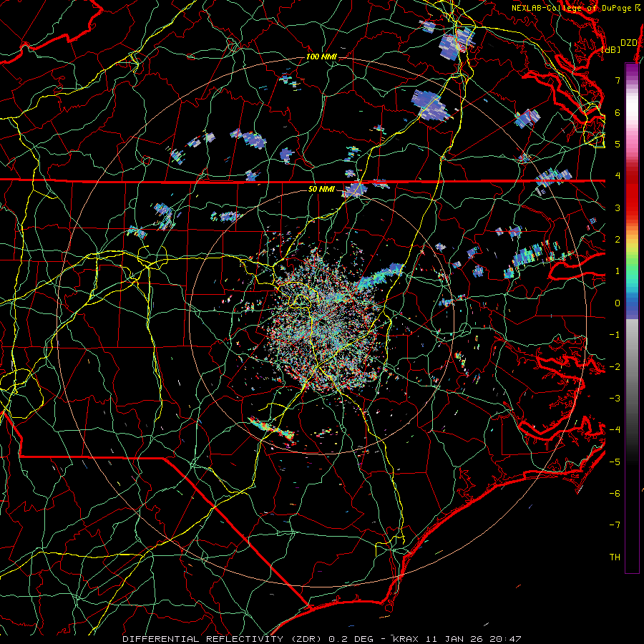Click the -4 value on the scale
Screen dimensions: 644x644
[615, 430]
